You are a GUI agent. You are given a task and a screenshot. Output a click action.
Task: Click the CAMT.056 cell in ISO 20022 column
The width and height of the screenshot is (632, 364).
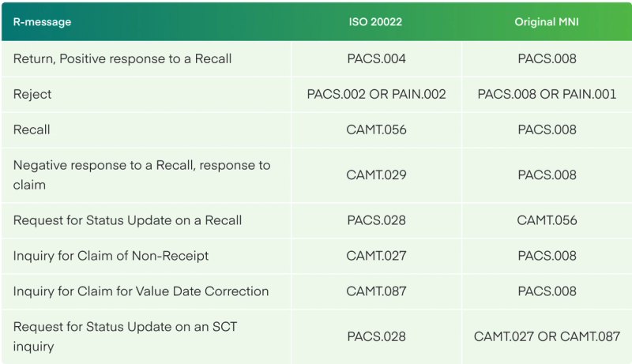(x=377, y=129)
